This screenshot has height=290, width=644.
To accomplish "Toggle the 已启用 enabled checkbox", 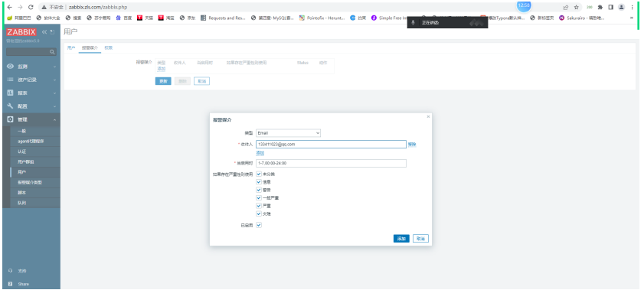I will coord(259,225).
